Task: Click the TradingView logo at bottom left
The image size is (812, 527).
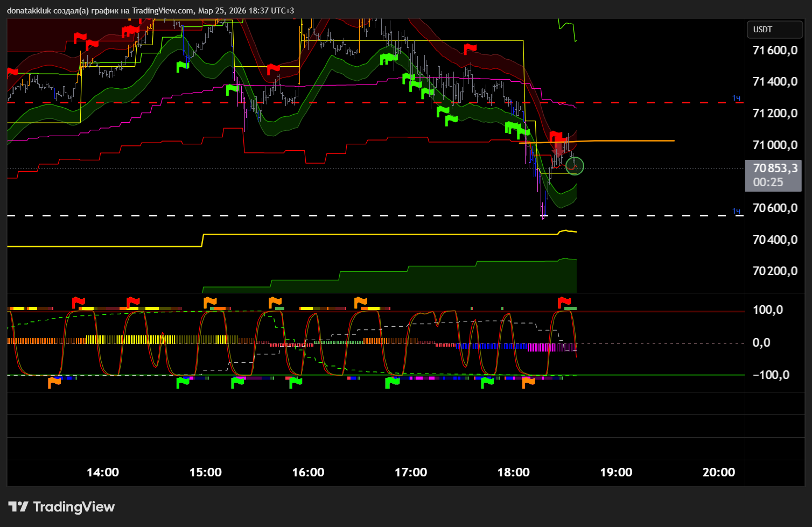Action: coord(61,507)
